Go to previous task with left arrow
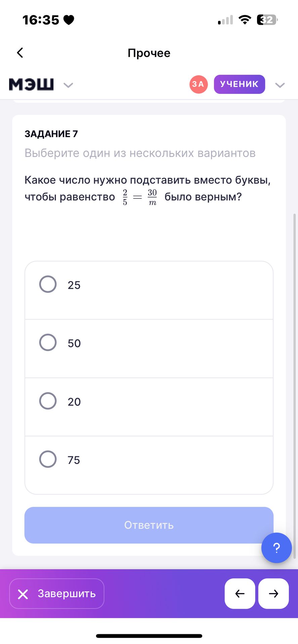Screen dimensions: 298x644 (240, 593)
